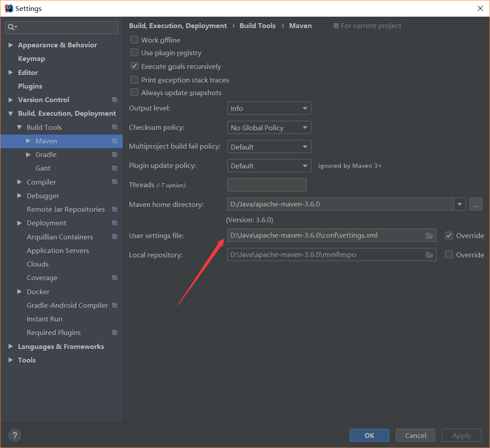
Task: Open the Output level dropdown
Action: 269,108
